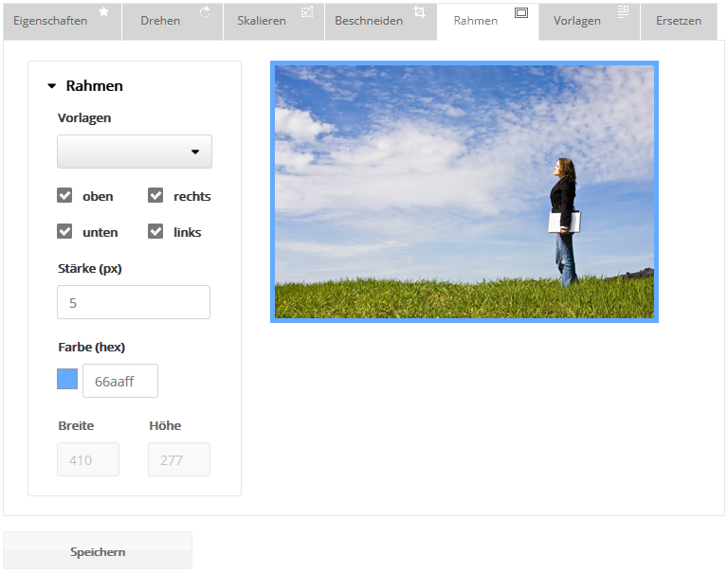Collapse the Rahmen section triangle
The image size is (728, 573).
pyautogui.click(x=52, y=86)
